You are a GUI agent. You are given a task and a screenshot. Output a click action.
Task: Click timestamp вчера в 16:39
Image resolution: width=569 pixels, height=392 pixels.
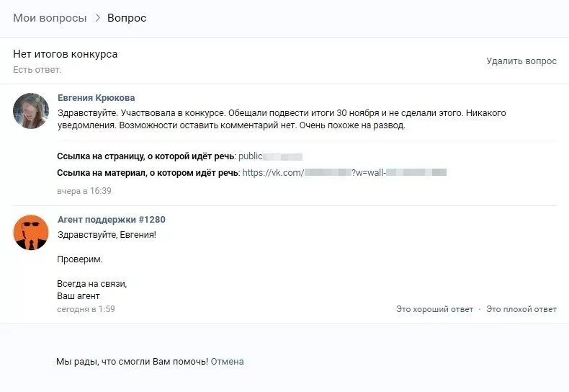[84, 191]
